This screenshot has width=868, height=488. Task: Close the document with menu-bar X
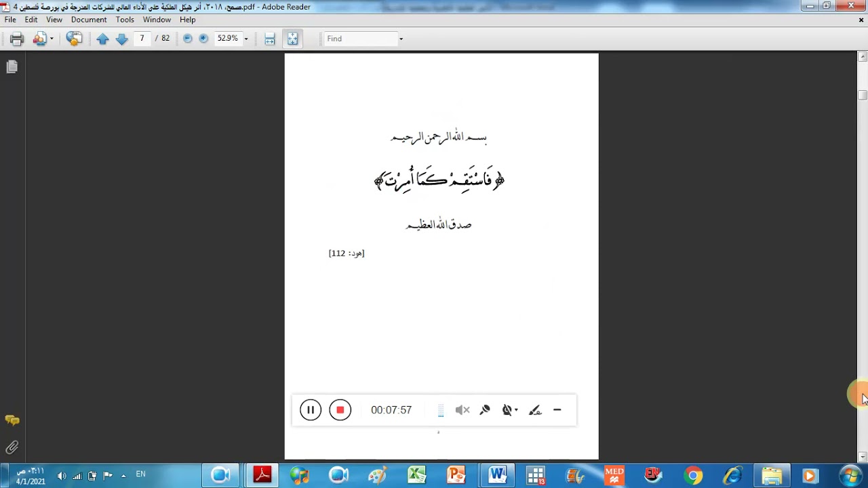click(862, 20)
